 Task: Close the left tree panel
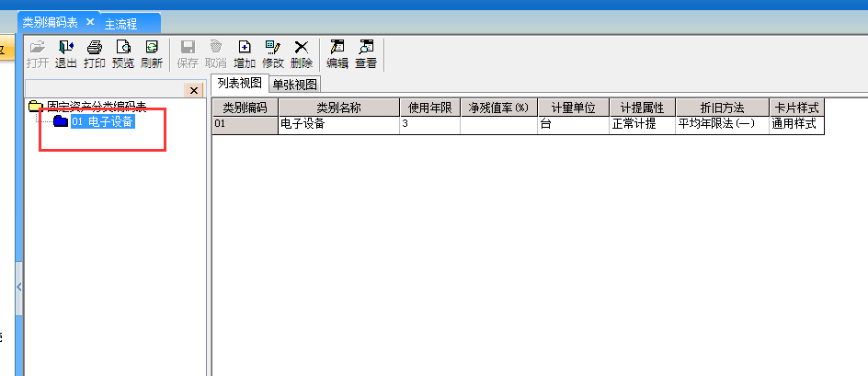[x=193, y=90]
